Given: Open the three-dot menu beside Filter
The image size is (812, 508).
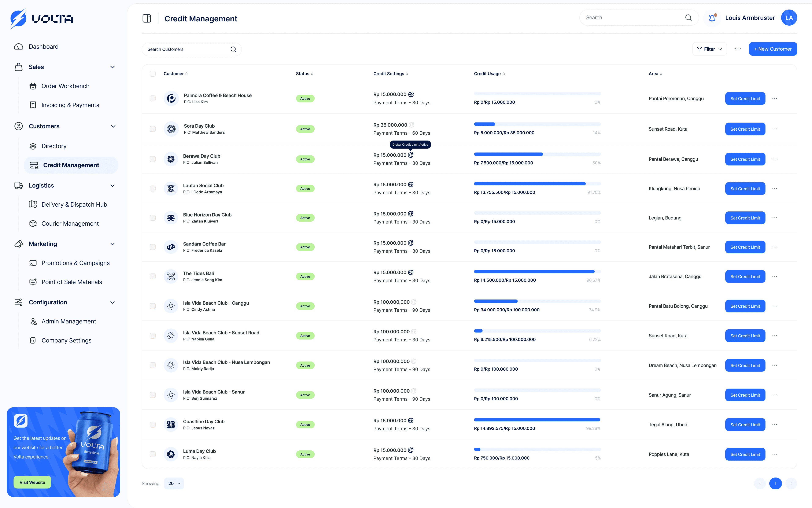Looking at the screenshot, I should [x=738, y=49].
